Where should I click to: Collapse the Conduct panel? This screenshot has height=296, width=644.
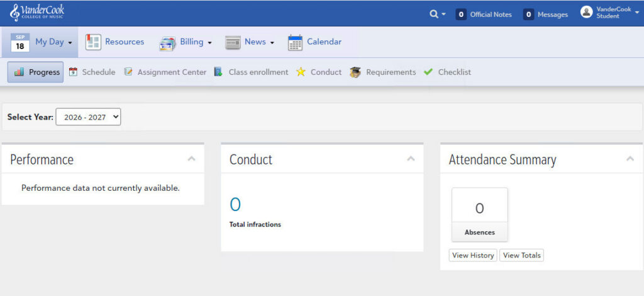pyautogui.click(x=411, y=159)
